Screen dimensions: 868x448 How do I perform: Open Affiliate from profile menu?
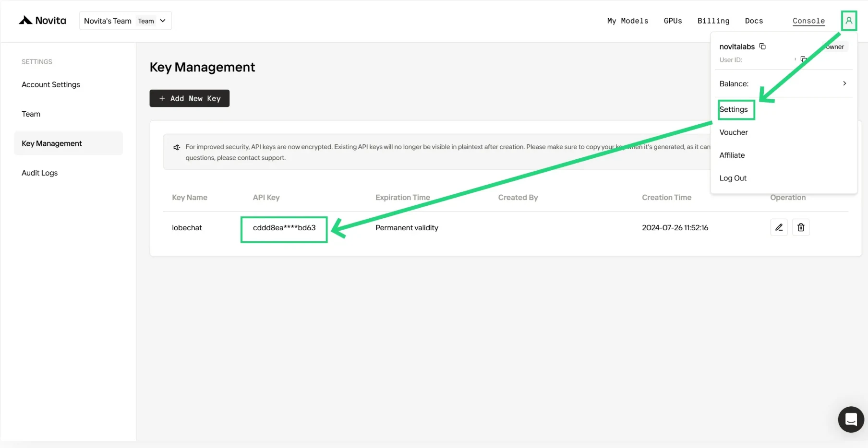[x=732, y=155]
